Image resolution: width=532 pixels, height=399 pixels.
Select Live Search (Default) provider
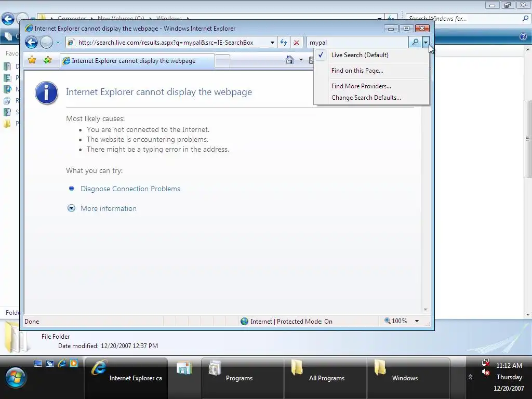[x=371, y=55]
